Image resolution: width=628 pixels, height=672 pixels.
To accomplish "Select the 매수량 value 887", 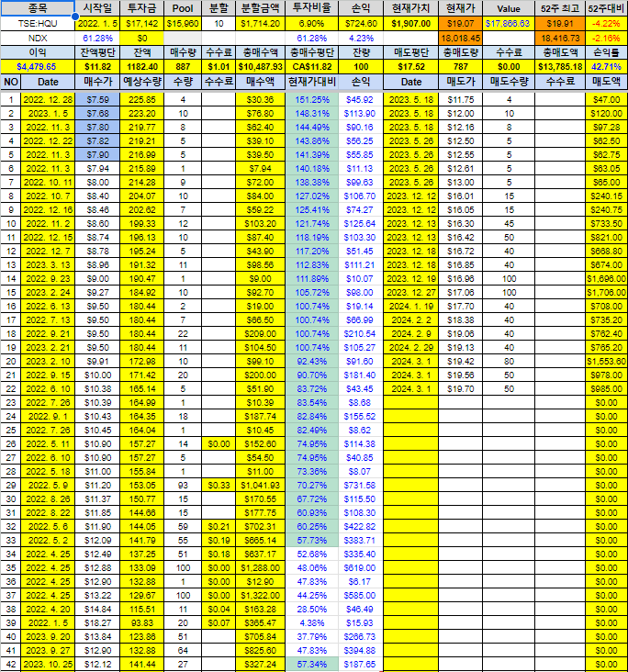I will tap(183, 66).
